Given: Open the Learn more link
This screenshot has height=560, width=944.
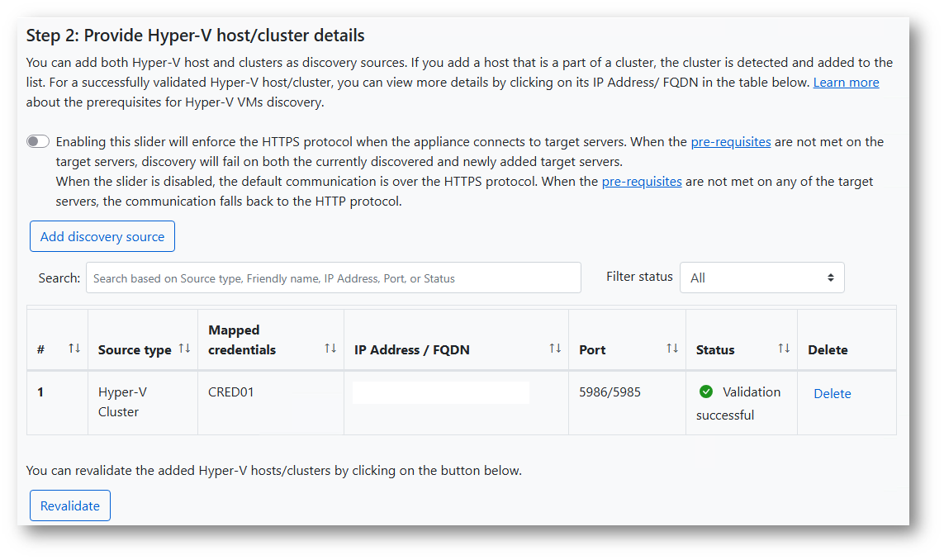Looking at the screenshot, I should [846, 83].
